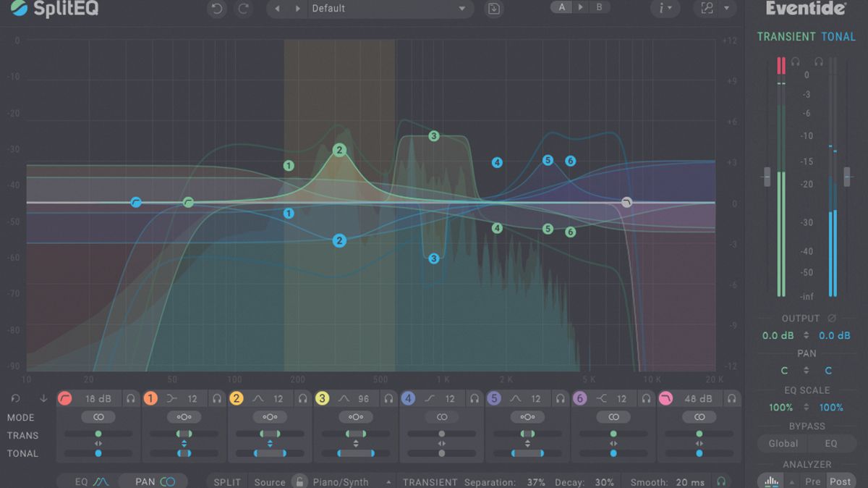This screenshot has height=488, width=868.
Task: Solo band 2 with its headphone icon
Action: pyautogui.click(x=304, y=397)
